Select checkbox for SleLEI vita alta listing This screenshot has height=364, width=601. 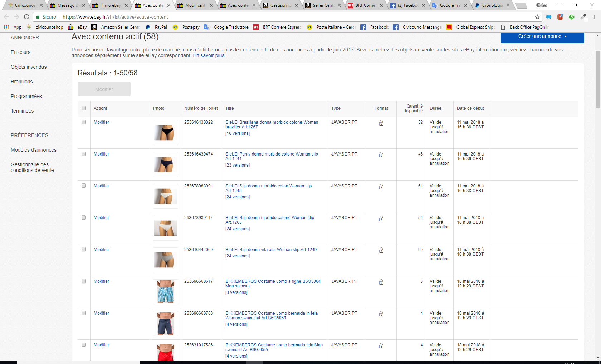pos(84,249)
